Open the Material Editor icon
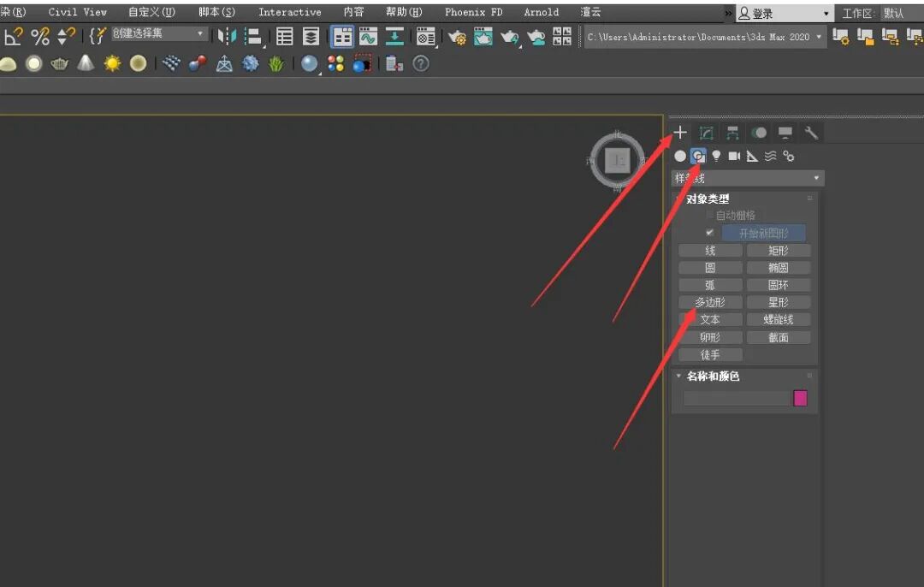 click(x=425, y=37)
